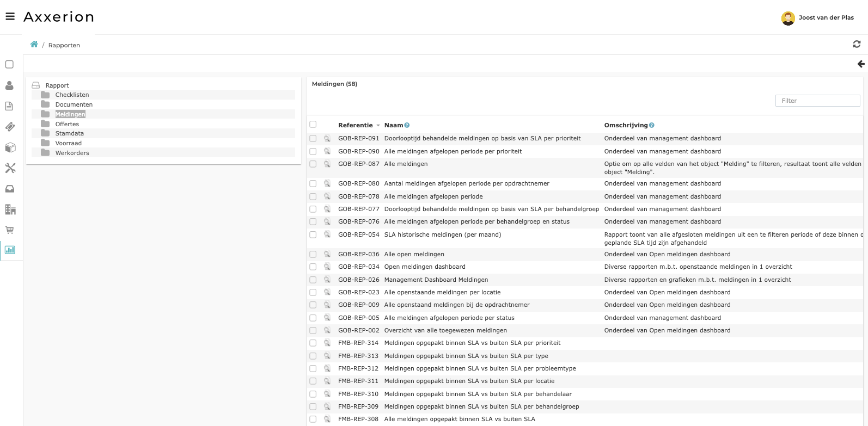Expand the Rapport root tree node
The image size is (868, 426).
click(36, 85)
